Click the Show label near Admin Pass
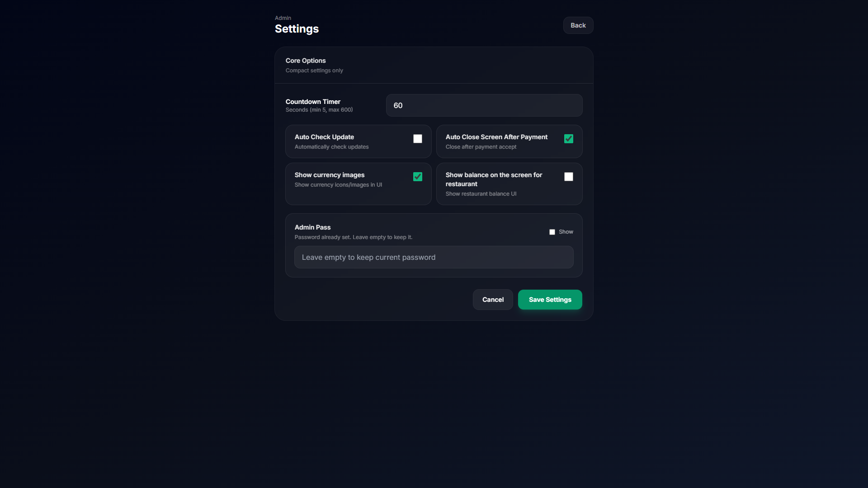Viewport: 868px width, 488px height. click(x=566, y=232)
